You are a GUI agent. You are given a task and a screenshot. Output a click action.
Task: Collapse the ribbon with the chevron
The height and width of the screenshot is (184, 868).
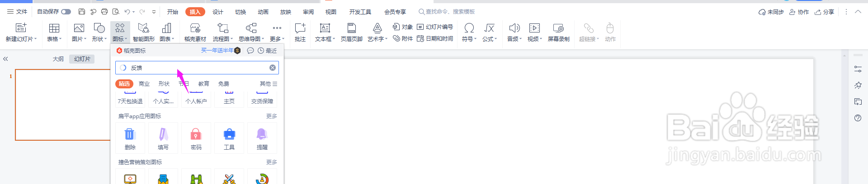(x=858, y=12)
